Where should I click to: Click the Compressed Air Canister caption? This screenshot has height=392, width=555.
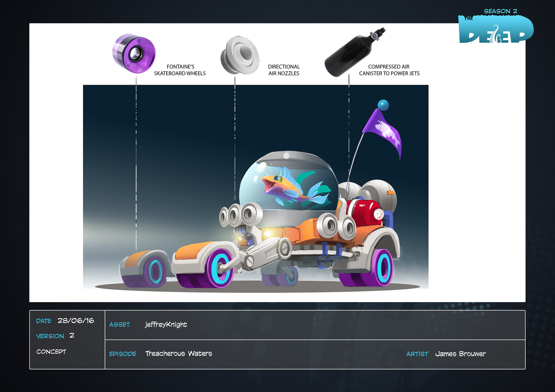[389, 70]
